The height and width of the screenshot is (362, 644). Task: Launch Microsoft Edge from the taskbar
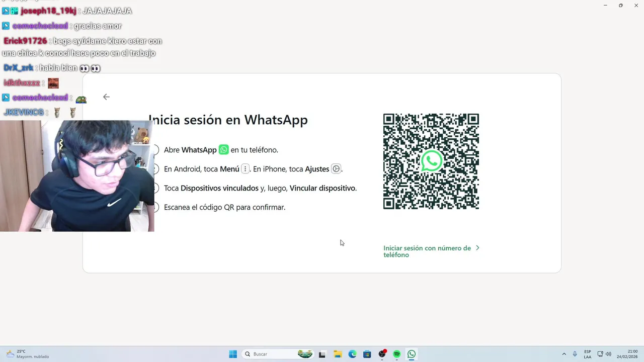click(352, 354)
